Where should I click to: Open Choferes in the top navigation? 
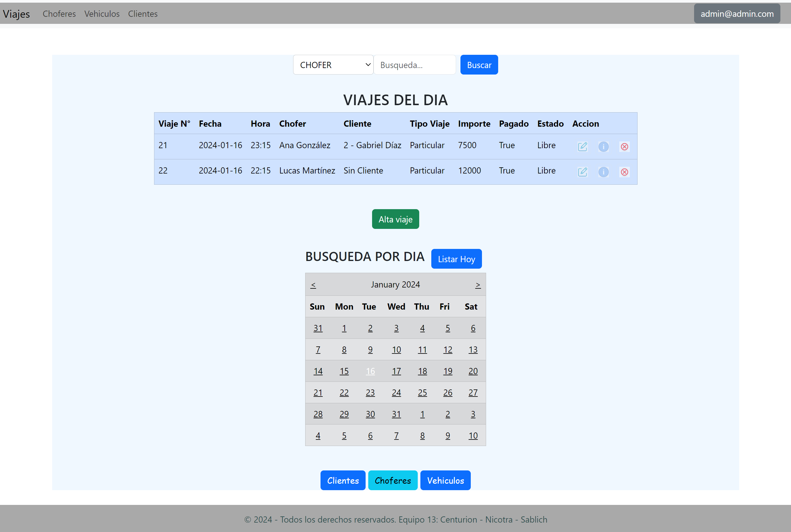tap(59, 14)
